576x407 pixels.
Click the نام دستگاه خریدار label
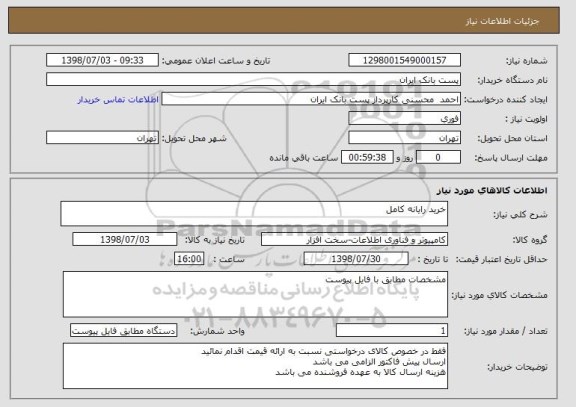512,80
